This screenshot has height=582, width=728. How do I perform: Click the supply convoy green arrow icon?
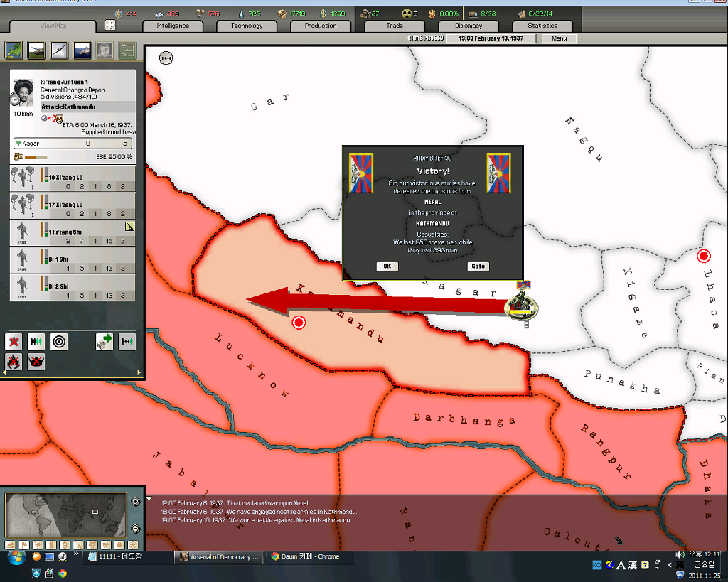pyautogui.click(x=105, y=342)
